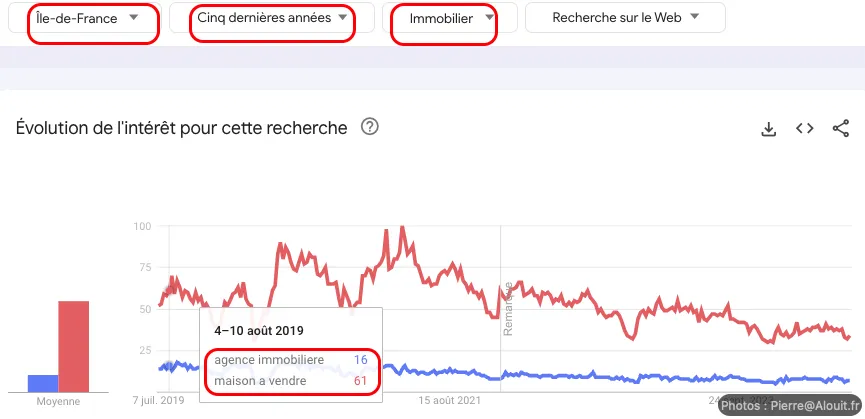Click the embed code icon

(804, 129)
